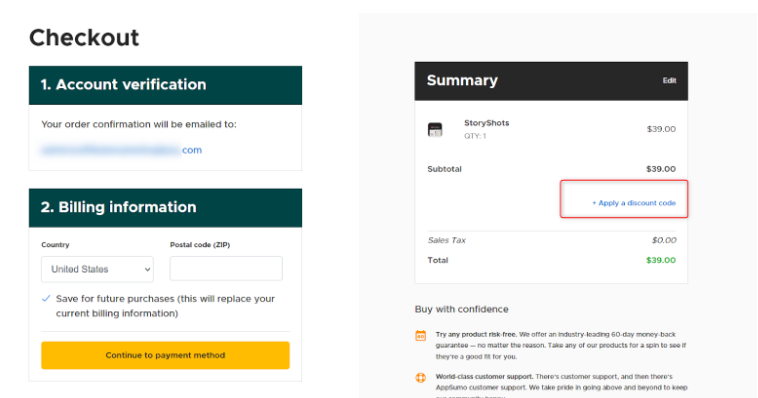Image resolution: width=758 pixels, height=398 pixels.
Task: Click the Sales Tax $0.00 value
Action: pos(664,240)
